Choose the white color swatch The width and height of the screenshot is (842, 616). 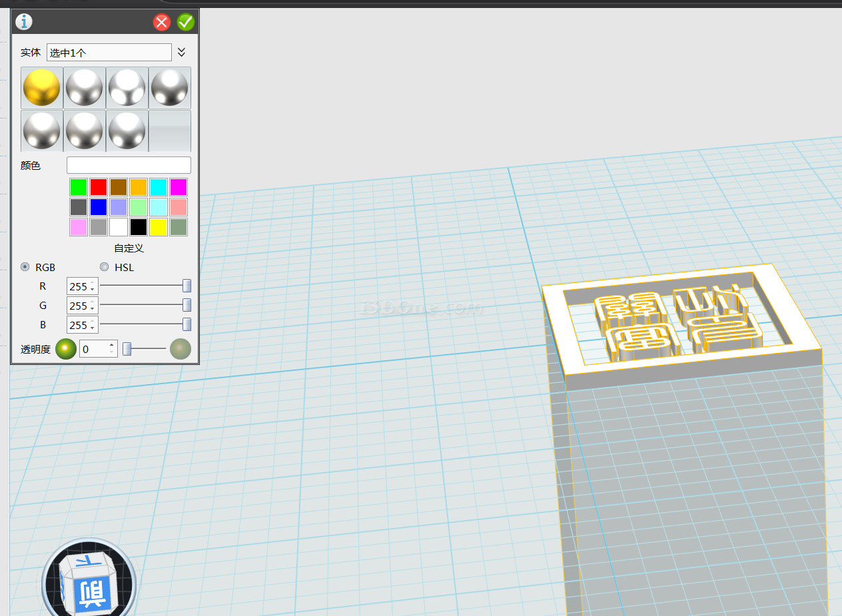pos(119,227)
